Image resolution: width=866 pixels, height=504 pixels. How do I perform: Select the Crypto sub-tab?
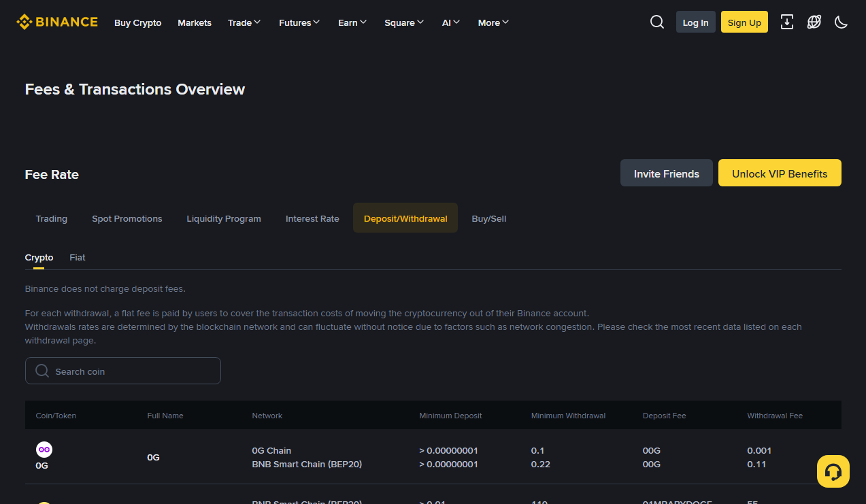point(39,258)
